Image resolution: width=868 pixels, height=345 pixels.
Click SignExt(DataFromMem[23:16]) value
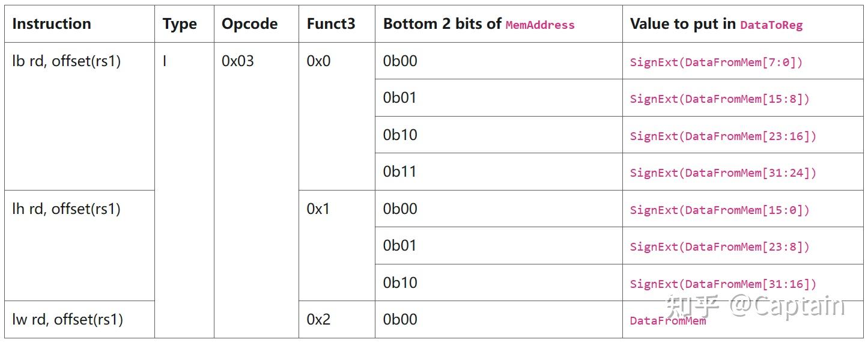[723, 136]
